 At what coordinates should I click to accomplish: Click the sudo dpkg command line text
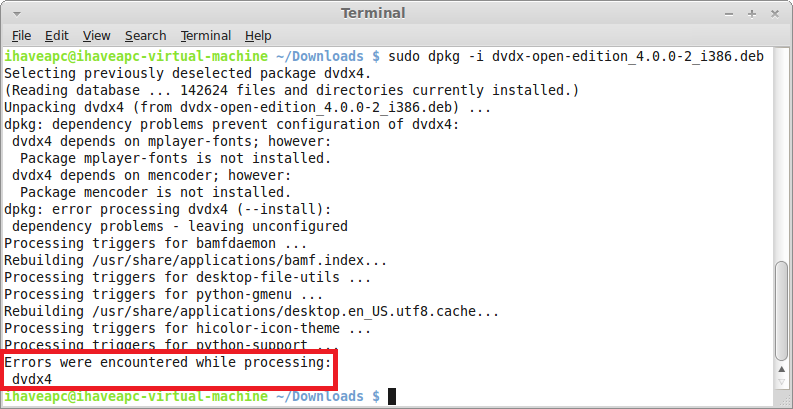click(576, 56)
